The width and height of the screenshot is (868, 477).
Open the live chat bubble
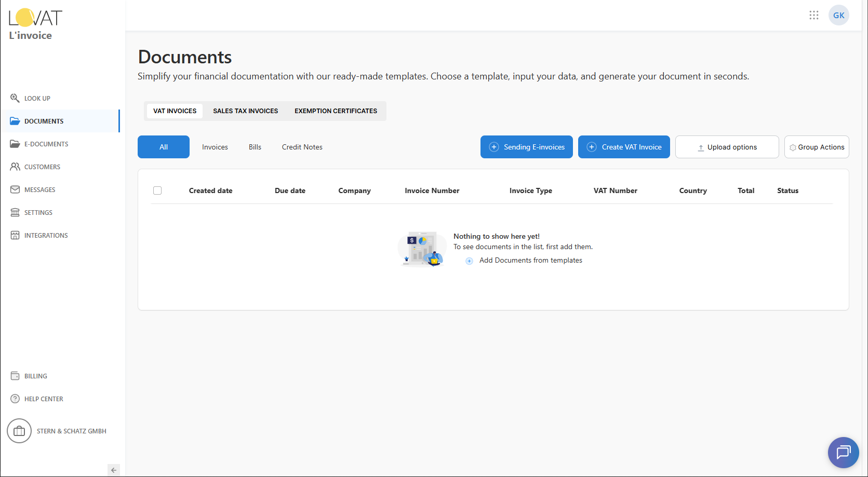point(843,452)
